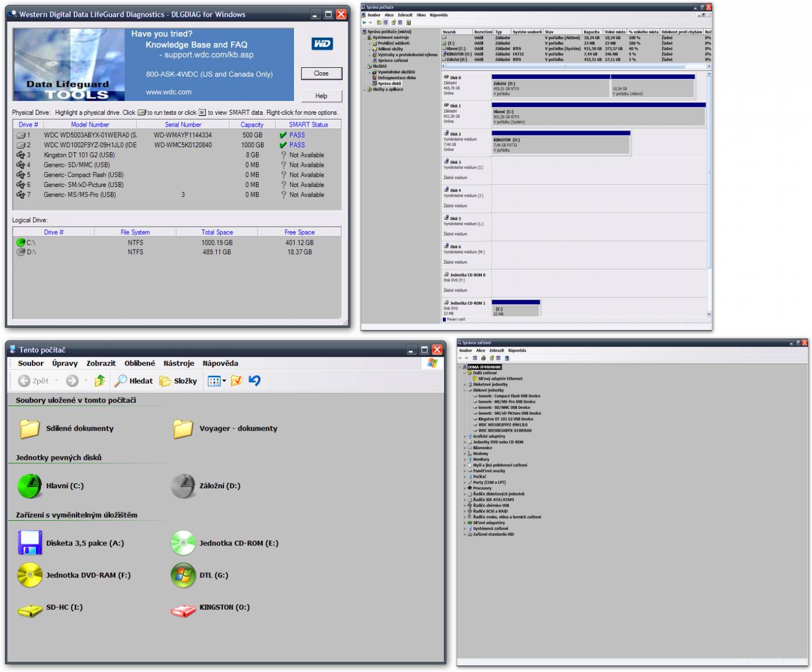The width and height of the screenshot is (812, 672).
Task: Open Nápověda menu in Tento počítač
Action: coord(220,363)
